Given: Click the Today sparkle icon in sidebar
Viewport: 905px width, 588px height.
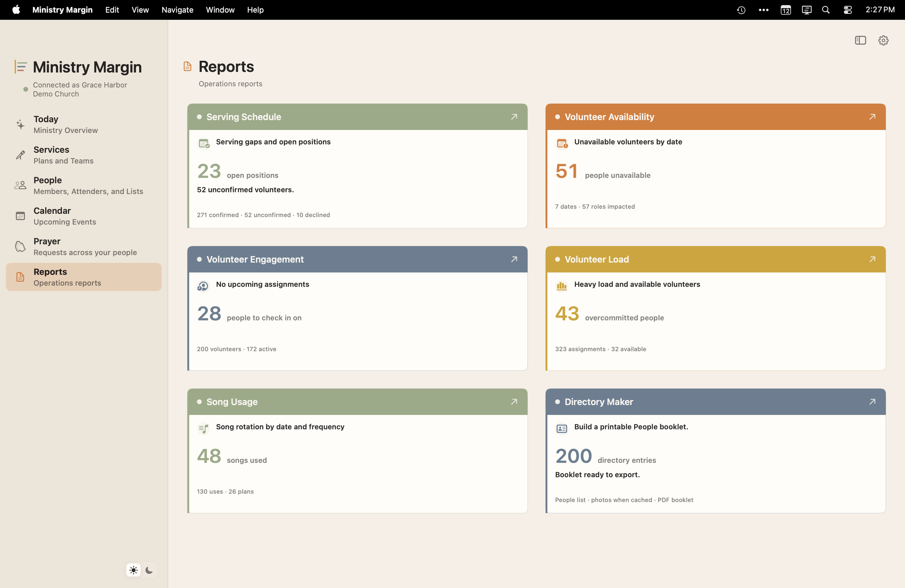Looking at the screenshot, I should [x=20, y=124].
